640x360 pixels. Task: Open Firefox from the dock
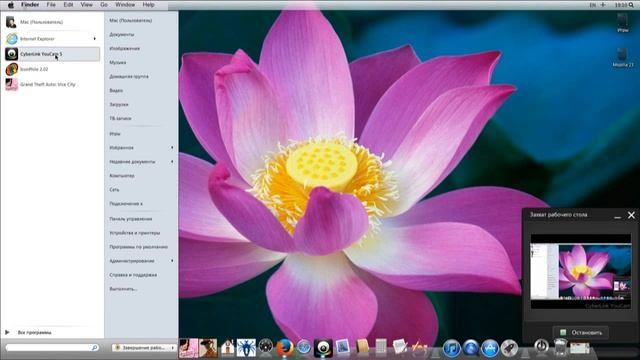point(284,348)
